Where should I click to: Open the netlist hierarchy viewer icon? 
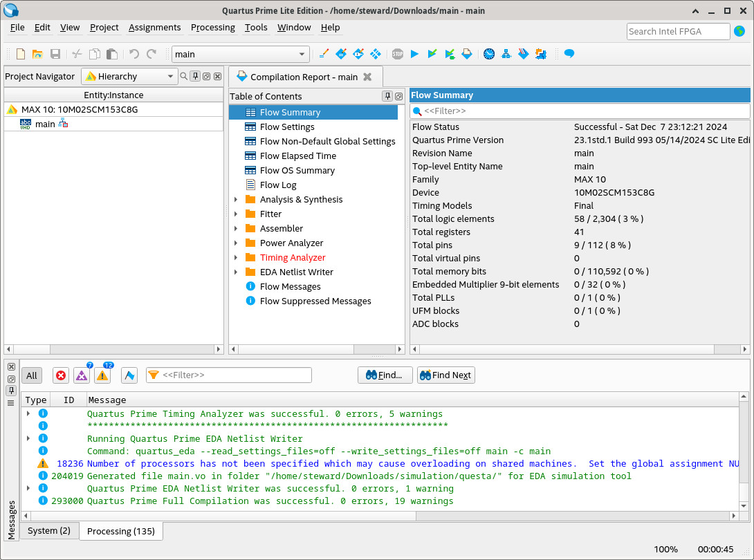(x=506, y=54)
